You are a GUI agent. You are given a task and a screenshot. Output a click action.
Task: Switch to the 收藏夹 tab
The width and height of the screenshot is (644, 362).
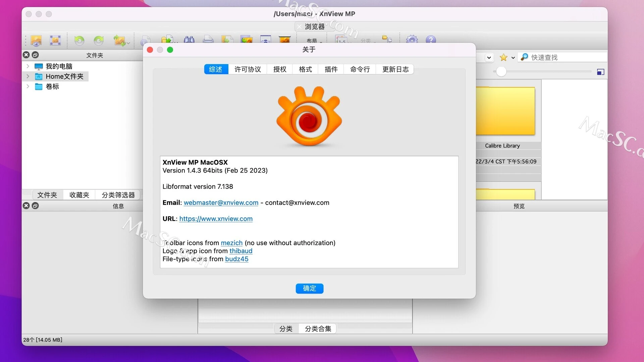pyautogui.click(x=79, y=195)
